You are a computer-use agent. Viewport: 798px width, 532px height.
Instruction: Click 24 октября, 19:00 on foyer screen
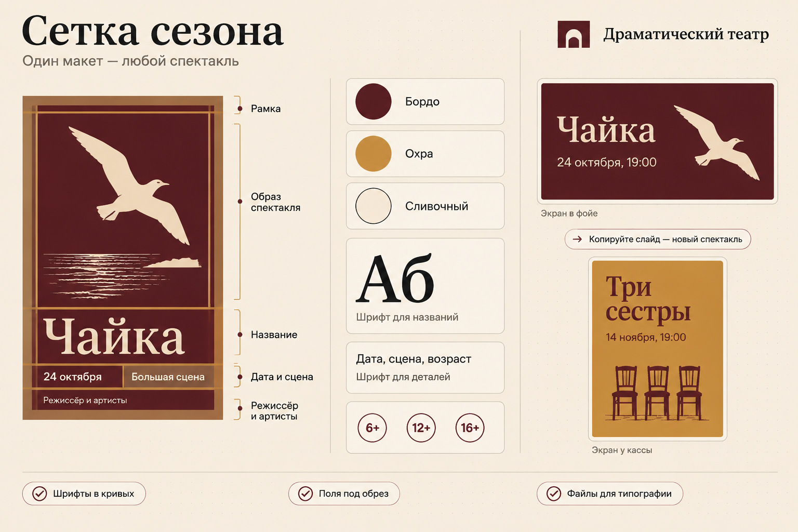coord(607,162)
